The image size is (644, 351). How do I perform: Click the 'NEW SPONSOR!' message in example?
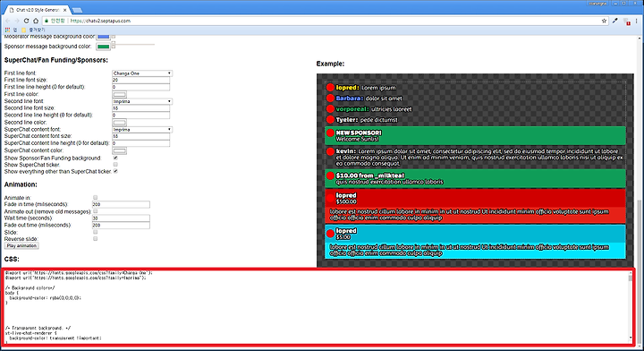click(475, 135)
